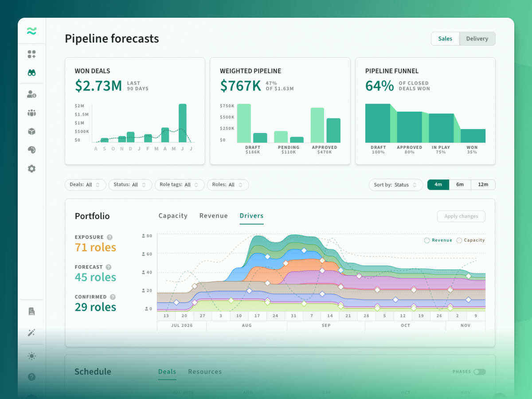Select week 17 cell in Portfolio timeline
532x399 pixels.
pos(257,316)
